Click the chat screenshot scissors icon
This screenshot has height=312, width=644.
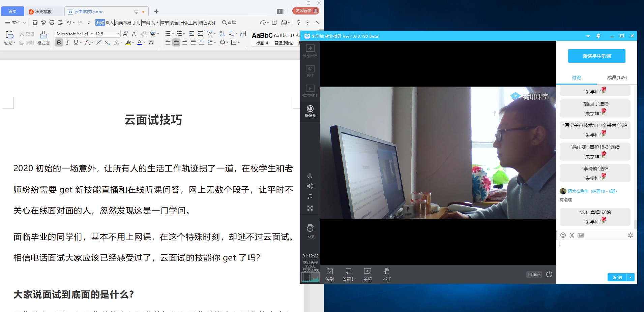click(x=572, y=235)
